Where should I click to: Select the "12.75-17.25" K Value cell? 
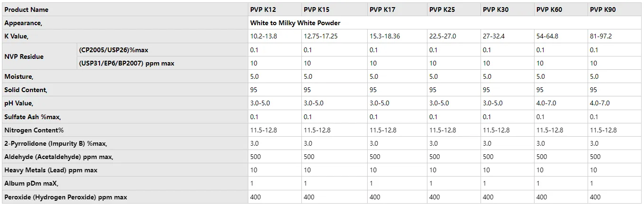point(321,36)
